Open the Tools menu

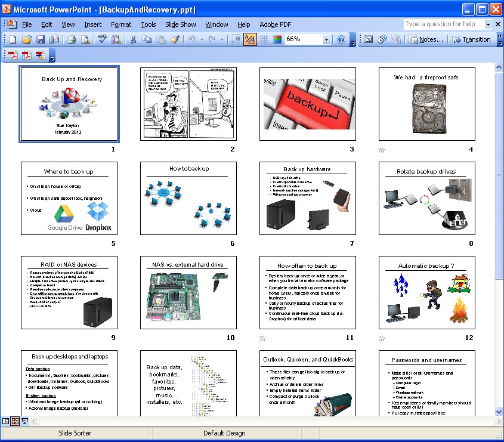pos(148,24)
